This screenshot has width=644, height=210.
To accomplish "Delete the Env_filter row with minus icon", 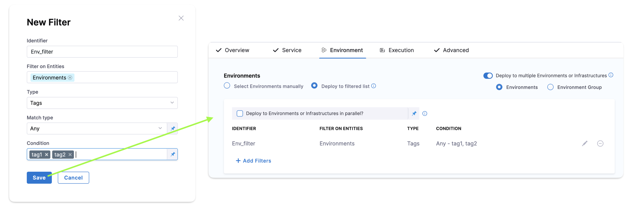I will tap(600, 143).
